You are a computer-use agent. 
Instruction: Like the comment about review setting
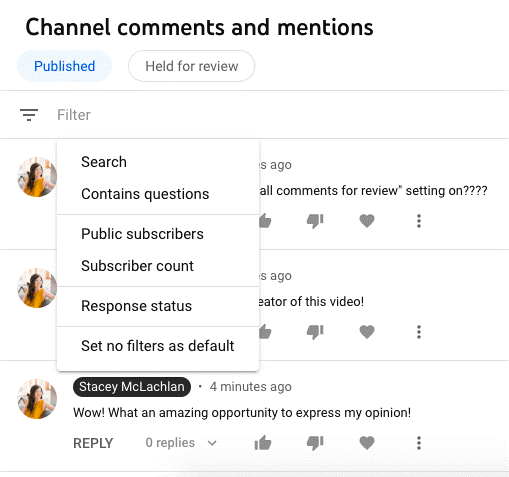265,221
